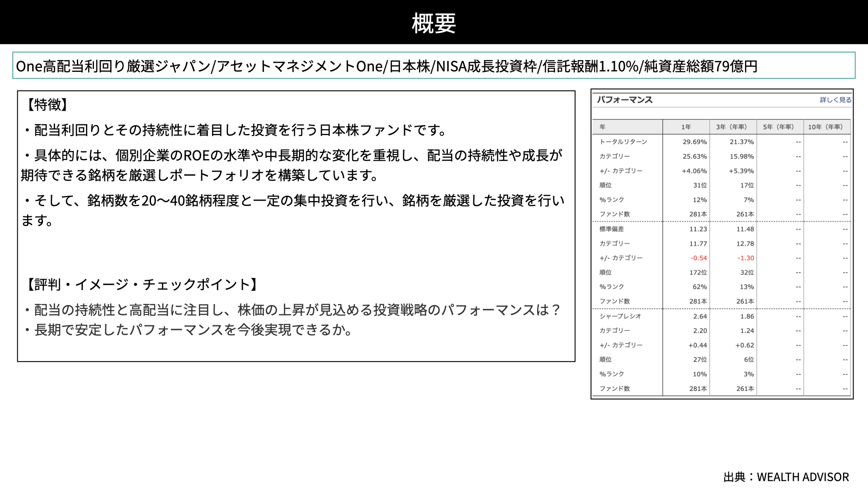This screenshot has height=488, width=868.
Task: Select the +0.44 Sharpe difference value
Action: point(698,345)
